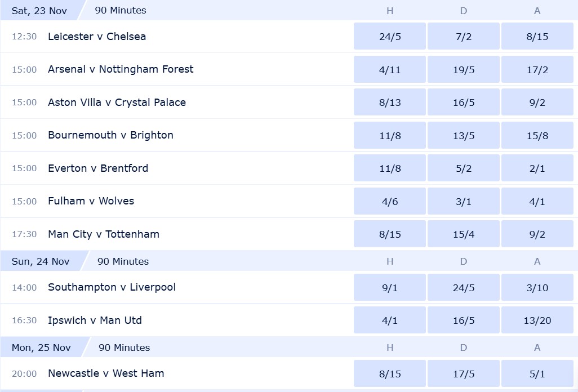Open Man City v Tottenham match

pyautogui.click(x=104, y=234)
